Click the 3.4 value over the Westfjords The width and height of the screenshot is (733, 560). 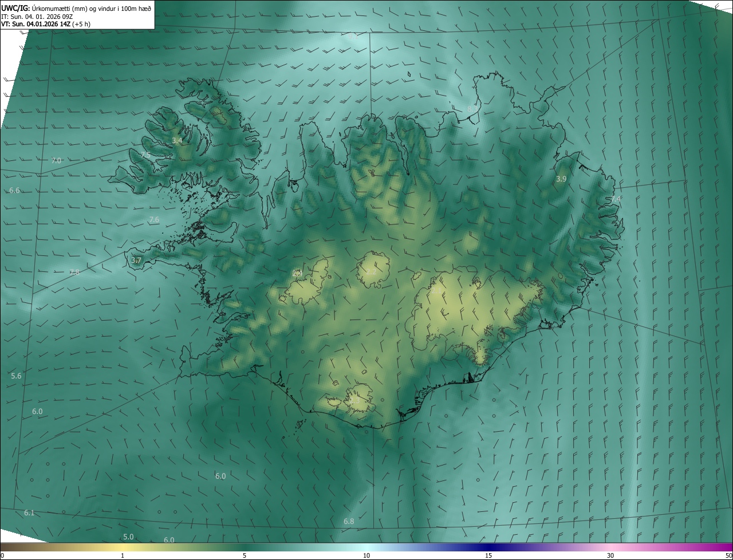[178, 140]
